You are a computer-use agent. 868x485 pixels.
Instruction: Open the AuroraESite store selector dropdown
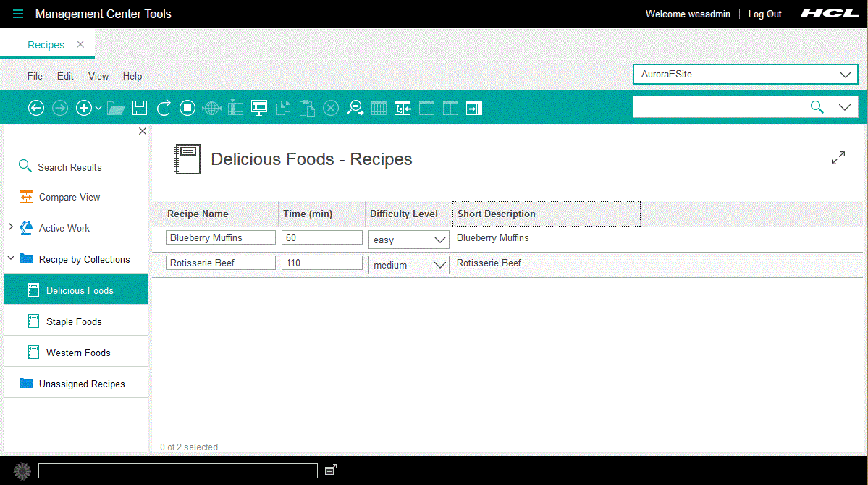click(845, 74)
